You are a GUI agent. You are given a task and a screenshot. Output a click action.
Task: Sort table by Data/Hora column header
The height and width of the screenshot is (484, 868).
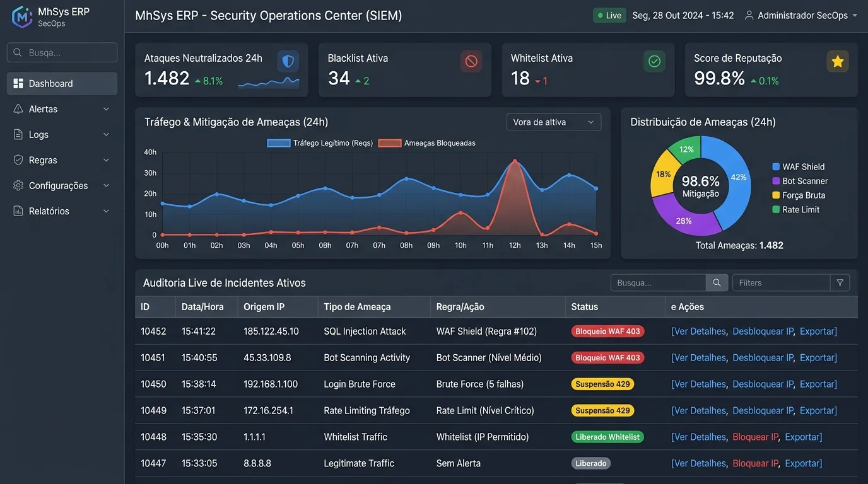(x=202, y=307)
